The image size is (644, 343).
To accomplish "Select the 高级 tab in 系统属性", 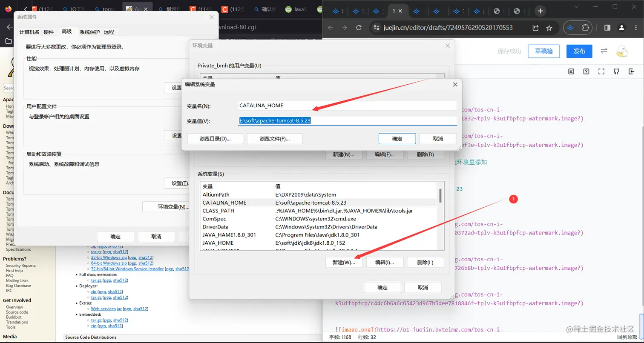I will (66, 31).
